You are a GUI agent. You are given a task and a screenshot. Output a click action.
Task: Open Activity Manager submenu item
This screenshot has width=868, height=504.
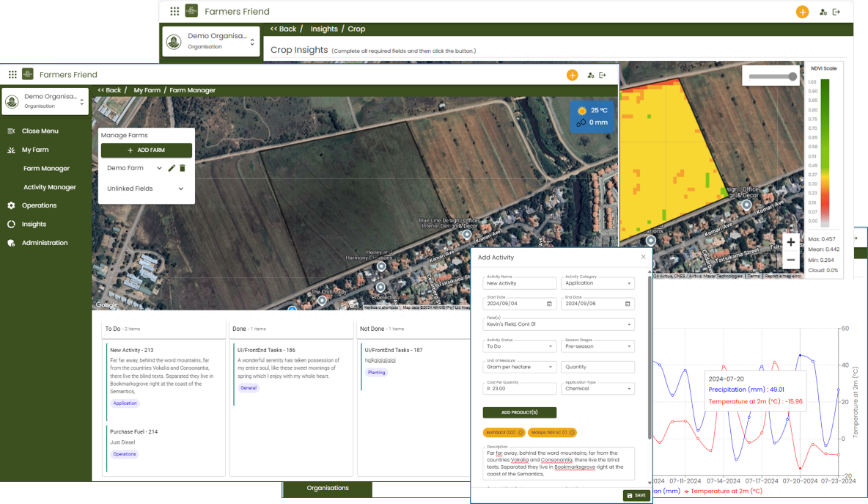pyautogui.click(x=50, y=187)
